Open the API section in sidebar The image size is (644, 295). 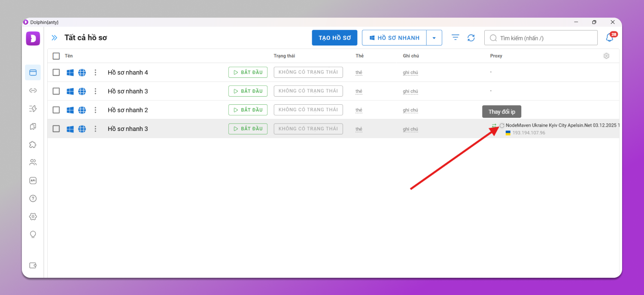pyautogui.click(x=33, y=181)
